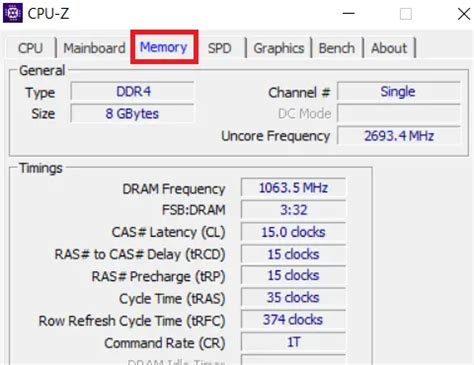Click the 2693.4 MHz uncore frequency value
The height and width of the screenshot is (365, 474).
point(398,136)
